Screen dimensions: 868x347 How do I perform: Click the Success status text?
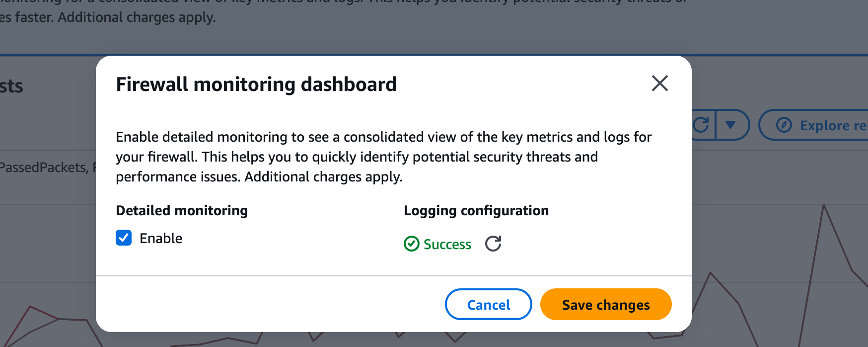[x=447, y=245]
